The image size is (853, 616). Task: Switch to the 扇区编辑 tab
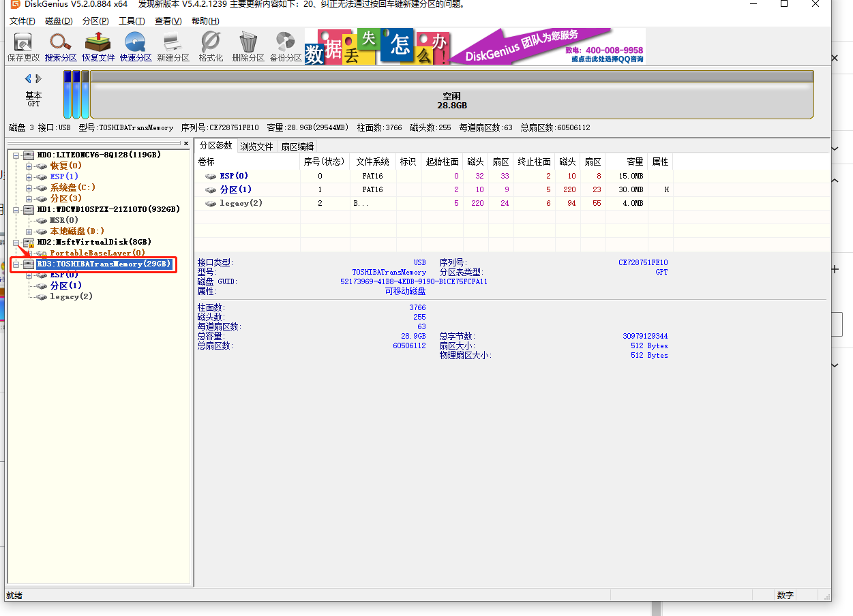[297, 147]
